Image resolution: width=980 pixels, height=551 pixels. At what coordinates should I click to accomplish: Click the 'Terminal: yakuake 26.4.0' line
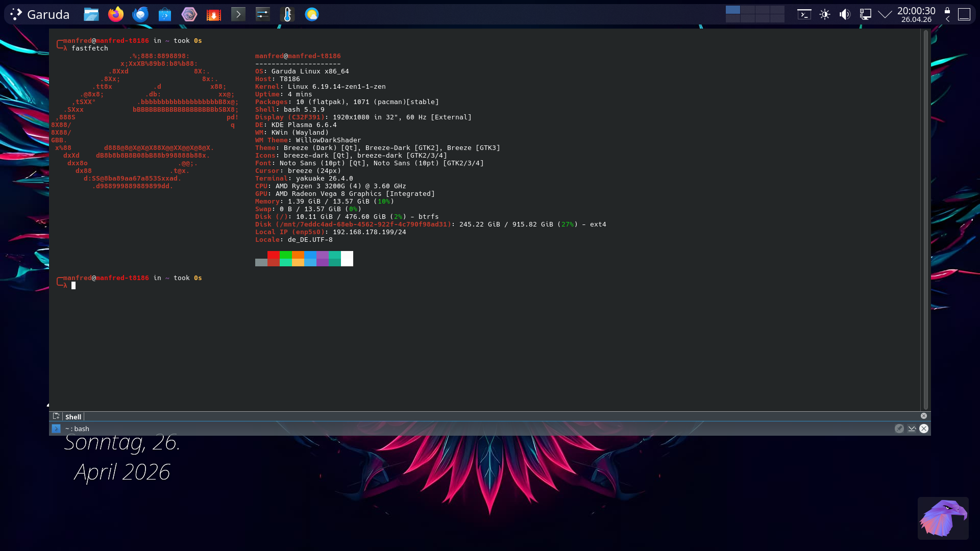pos(304,179)
